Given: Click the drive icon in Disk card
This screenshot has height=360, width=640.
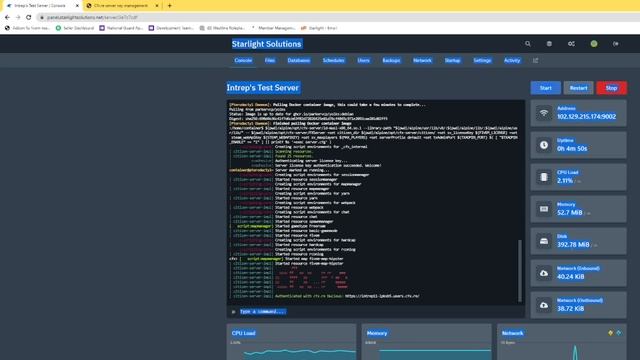Looking at the screenshot, I should 544,241.
